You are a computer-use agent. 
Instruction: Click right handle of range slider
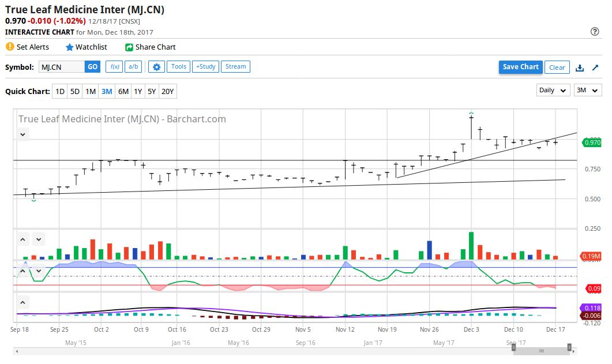pyautogui.click(x=569, y=347)
